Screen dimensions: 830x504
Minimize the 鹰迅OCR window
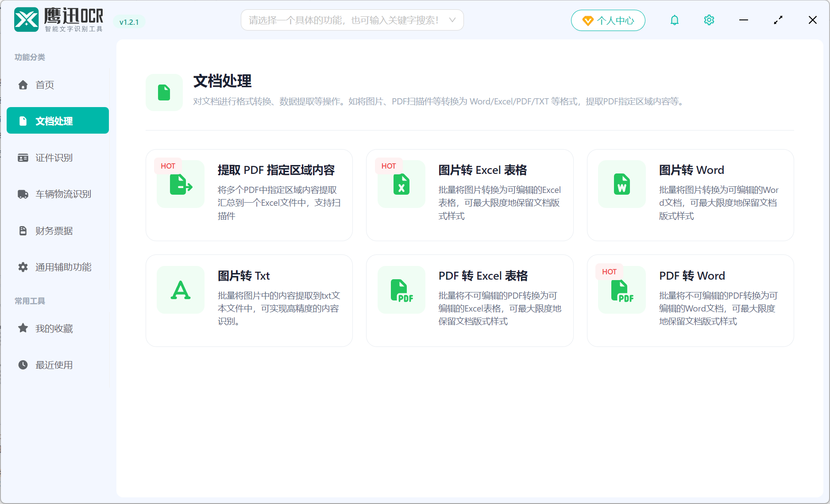click(744, 20)
